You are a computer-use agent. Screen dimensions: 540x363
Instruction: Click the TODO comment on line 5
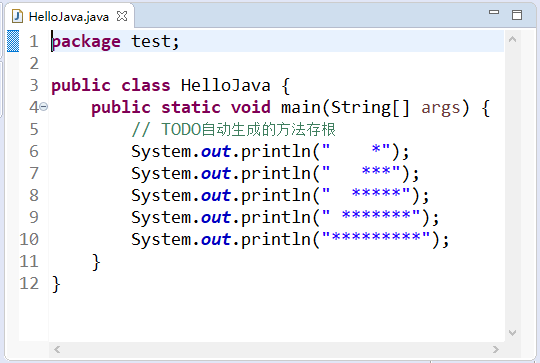click(233, 129)
